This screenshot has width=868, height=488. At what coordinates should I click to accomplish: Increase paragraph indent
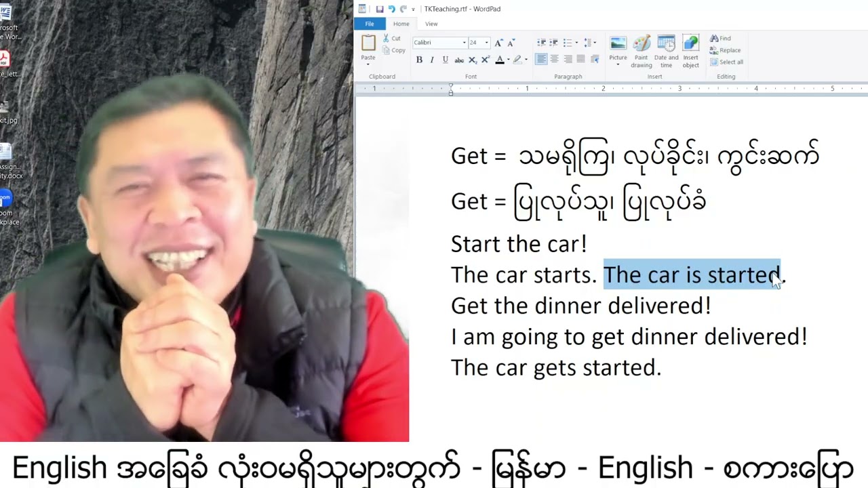pos(554,43)
